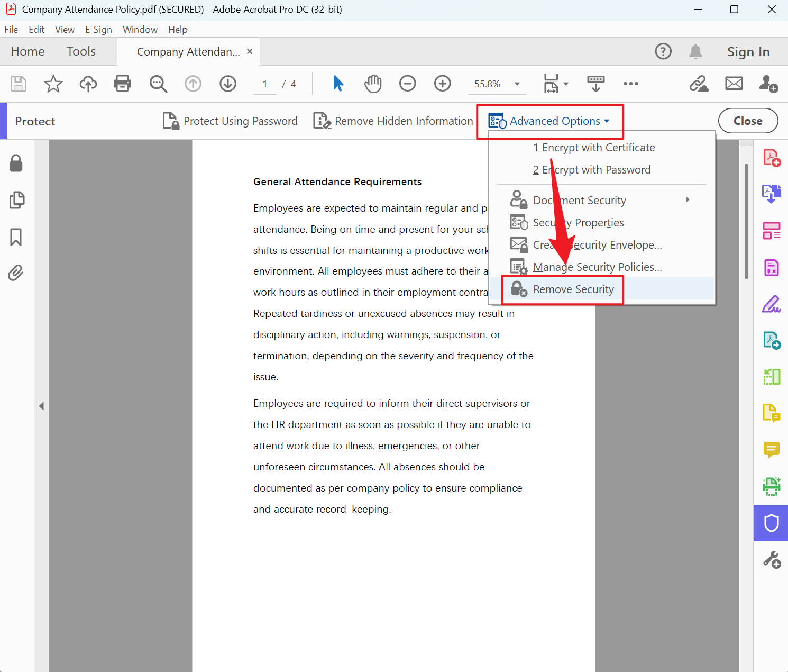Open the Comment tool in the right panel
The image size is (788, 672).
tap(771, 450)
